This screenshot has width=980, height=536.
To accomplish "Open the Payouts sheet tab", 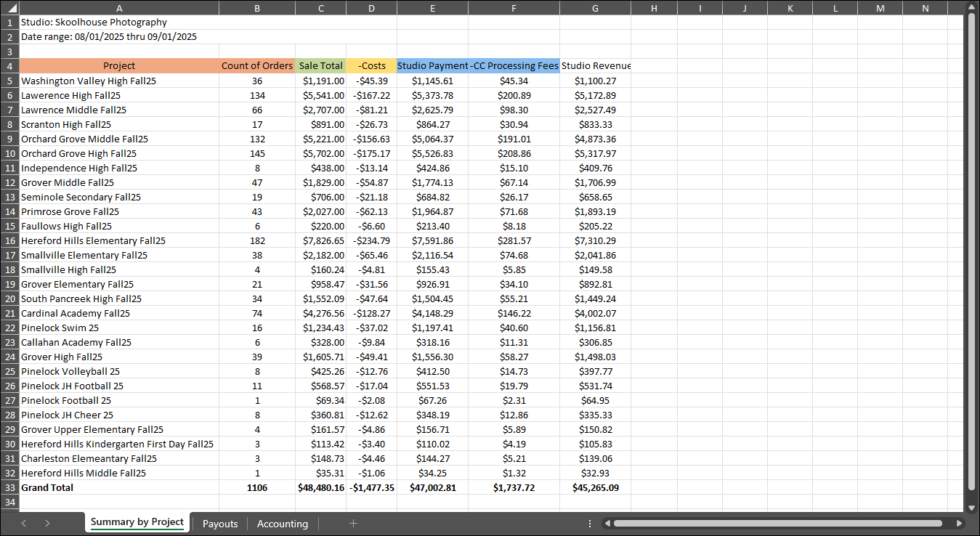I will [220, 524].
